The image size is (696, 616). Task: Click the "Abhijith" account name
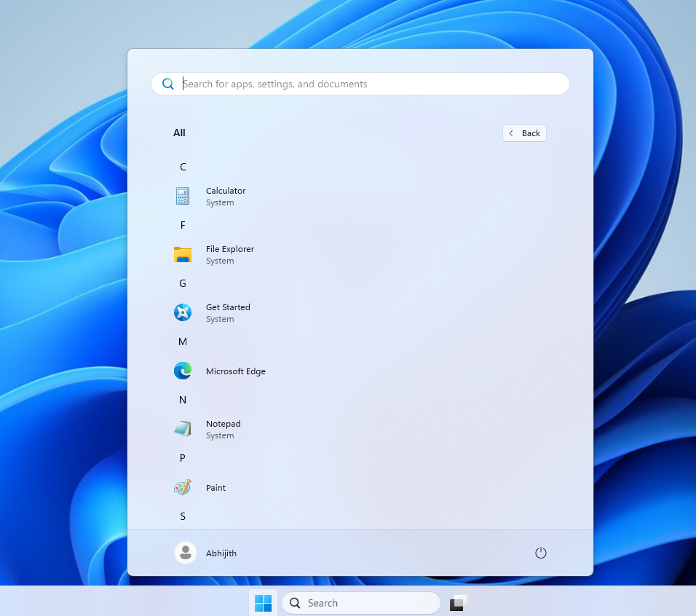[x=221, y=553]
